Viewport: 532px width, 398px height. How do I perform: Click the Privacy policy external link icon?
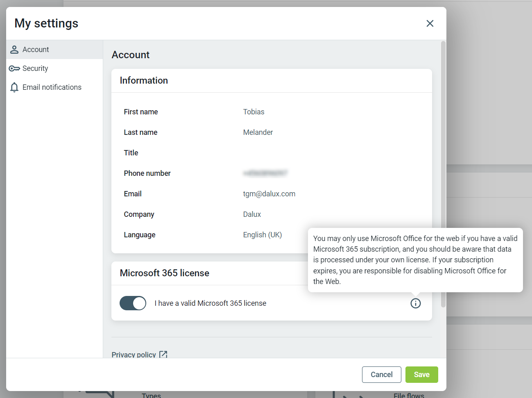point(163,354)
